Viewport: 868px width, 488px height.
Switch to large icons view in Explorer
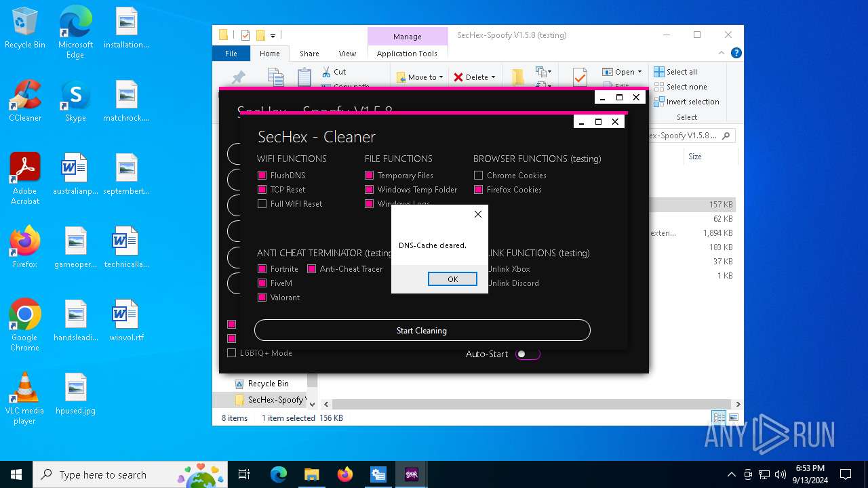(x=733, y=418)
